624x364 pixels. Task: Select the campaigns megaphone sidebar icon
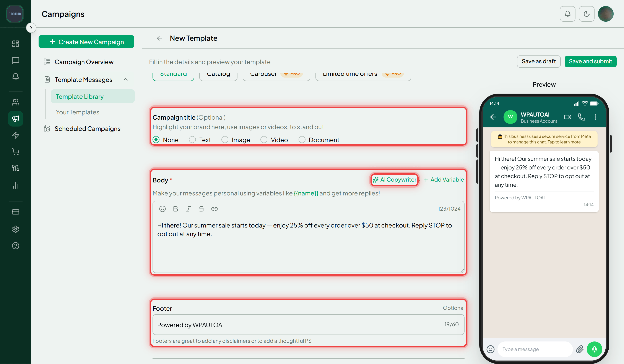(15, 119)
